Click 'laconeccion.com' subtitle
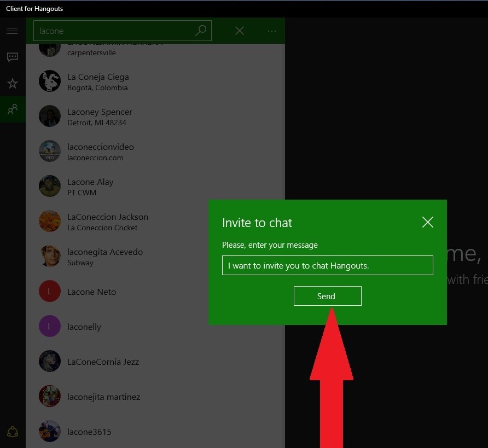 point(95,158)
